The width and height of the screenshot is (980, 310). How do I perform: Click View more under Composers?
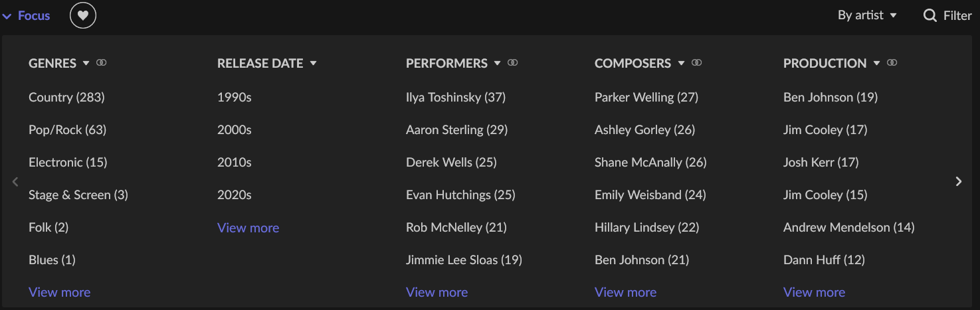(625, 292)
